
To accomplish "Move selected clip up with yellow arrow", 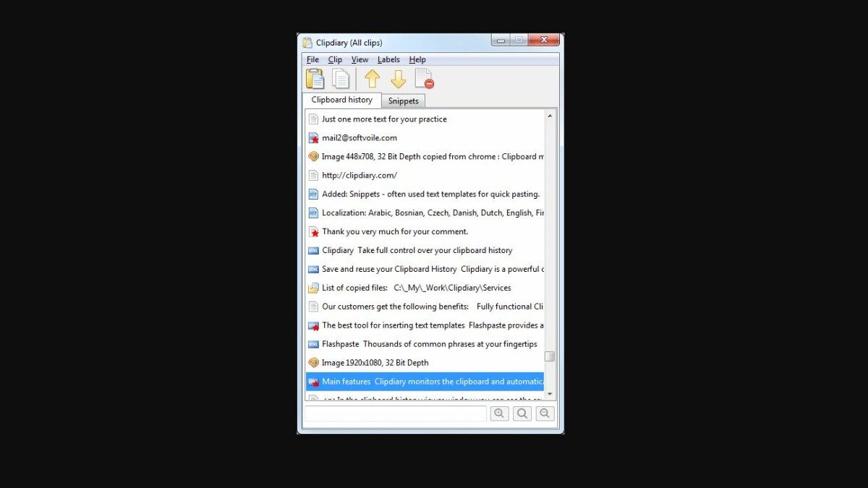I will [372, 78].
